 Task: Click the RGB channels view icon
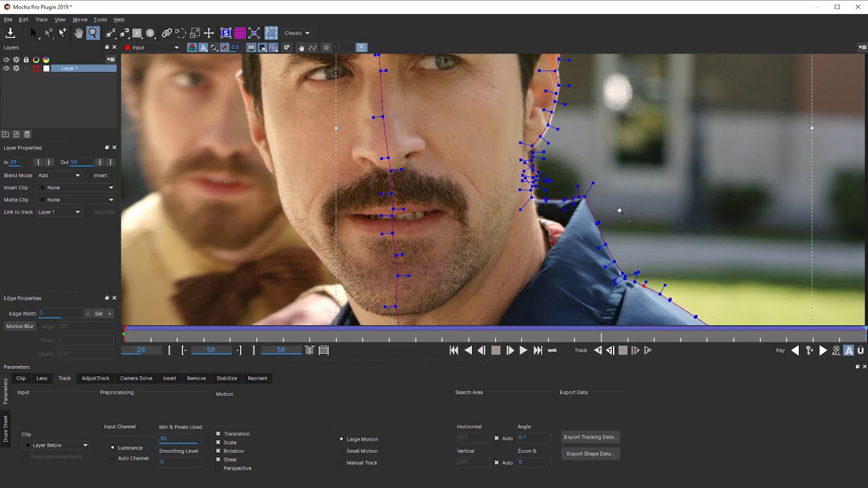(192, 47)
